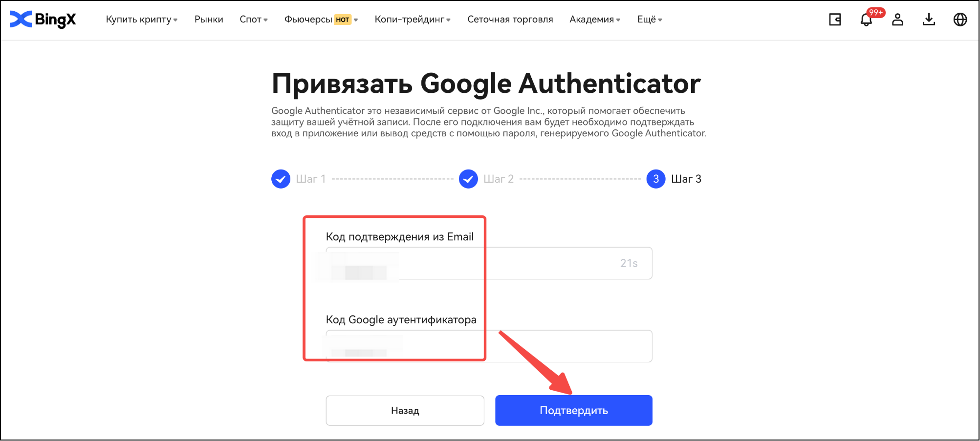Focus the Email confirmation code field
Image resolution: width=980 pixels, height=441 pixels.
tap(489, 263)
